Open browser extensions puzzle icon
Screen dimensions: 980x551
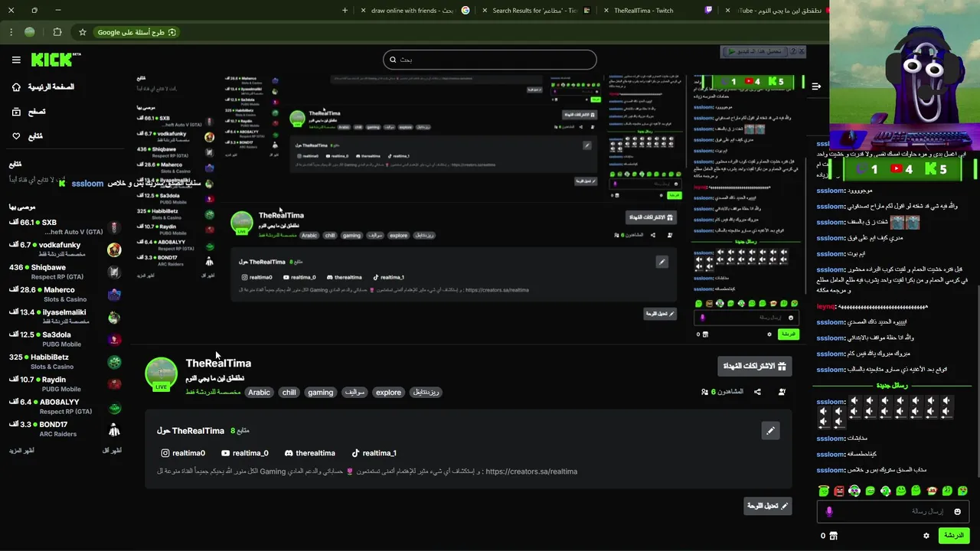(57, 32)
